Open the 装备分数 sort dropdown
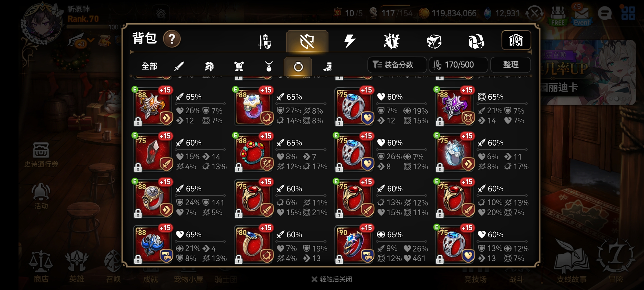The image size is (644, 290). 397,65
